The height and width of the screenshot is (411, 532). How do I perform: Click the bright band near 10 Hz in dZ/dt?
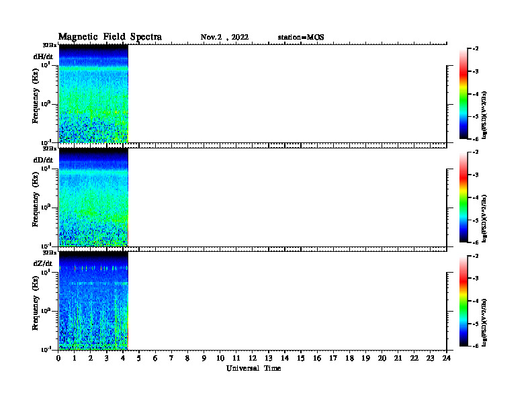pyautogui.click(x=93, y=268)
